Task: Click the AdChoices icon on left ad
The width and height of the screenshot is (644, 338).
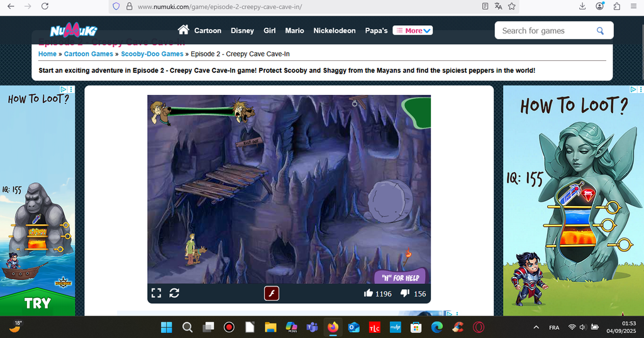Action: [x=64, y=89]
